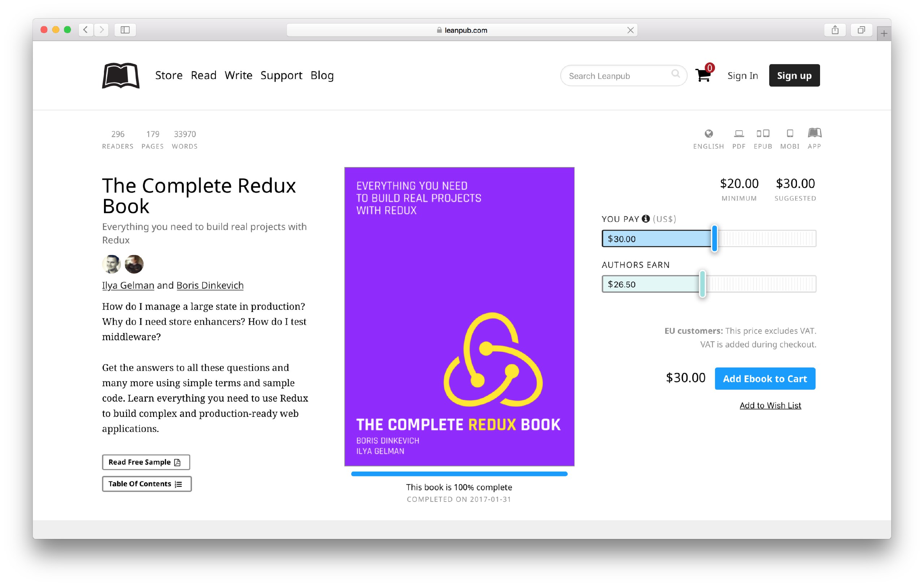Viewport: 924px width, 586px height.
Task: Go back with Safari back arrow
Action: [x=86, y=30]
